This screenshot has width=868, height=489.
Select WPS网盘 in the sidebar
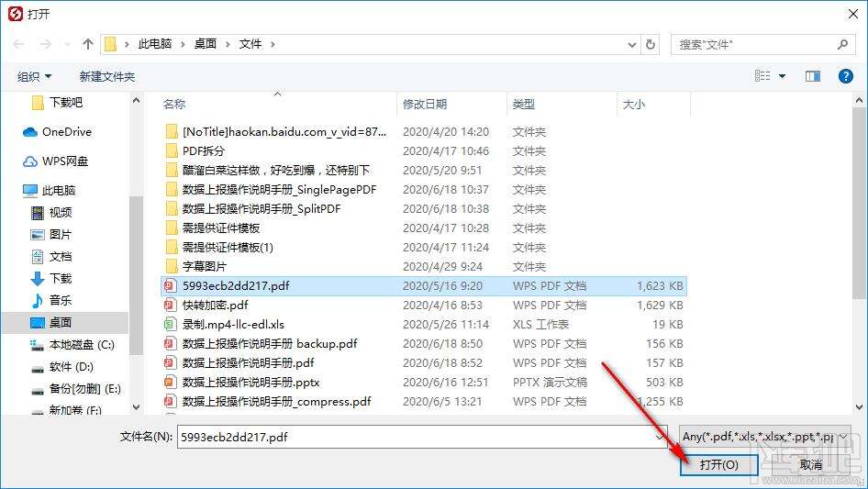click(55, 161)
